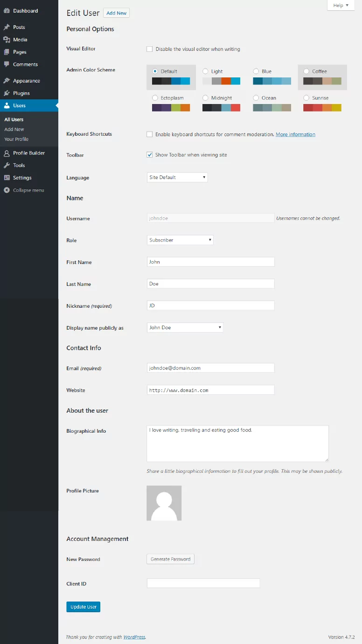The width and height of the screenshot is (362, 644).
Task: Go to Add New user submenu
Action: point(14,130)
